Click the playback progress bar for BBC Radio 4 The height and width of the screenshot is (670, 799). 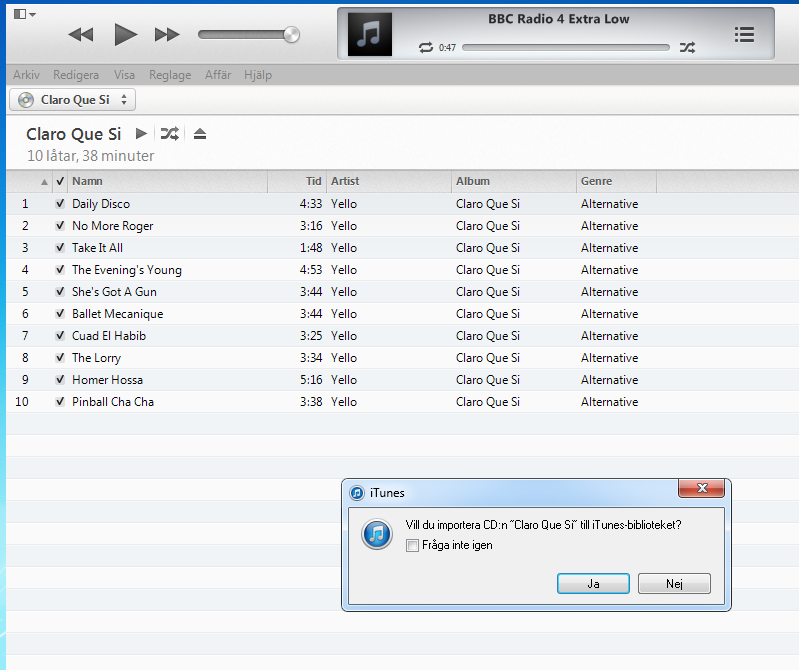[x=566, y=47]
